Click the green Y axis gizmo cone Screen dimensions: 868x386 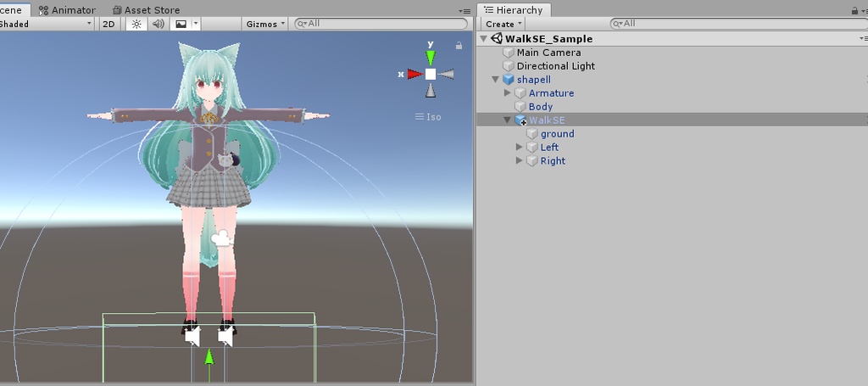(x=430, y=57)
